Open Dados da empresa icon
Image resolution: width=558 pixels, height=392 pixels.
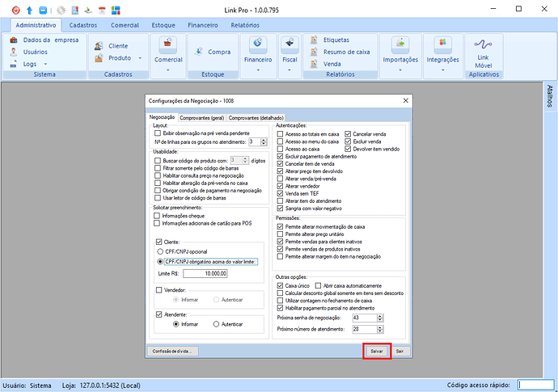click(x=14, y=40)
